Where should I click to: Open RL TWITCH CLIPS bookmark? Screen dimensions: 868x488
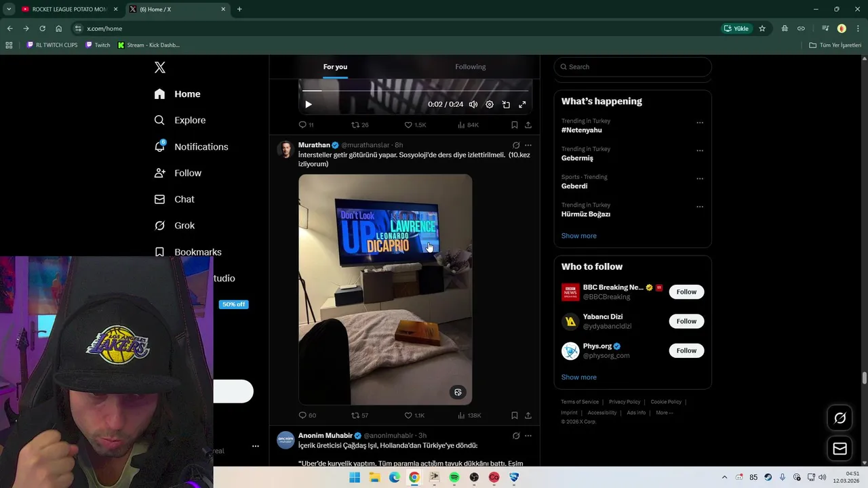(x=52, y=45)
